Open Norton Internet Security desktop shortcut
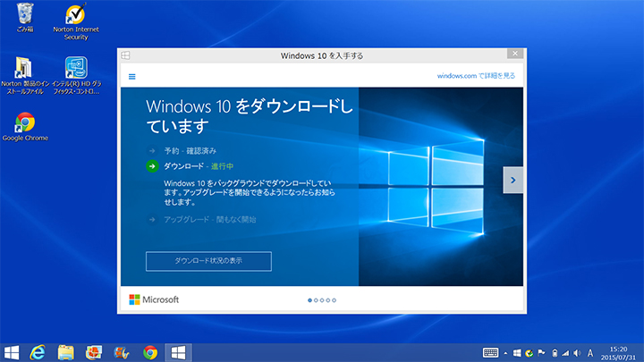Viewport: 644px width, 362px height. tap(76, 18)
